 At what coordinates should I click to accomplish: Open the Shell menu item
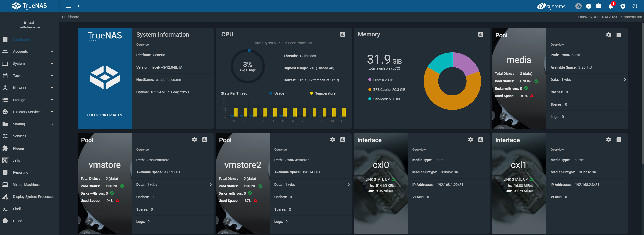point(17,209)
